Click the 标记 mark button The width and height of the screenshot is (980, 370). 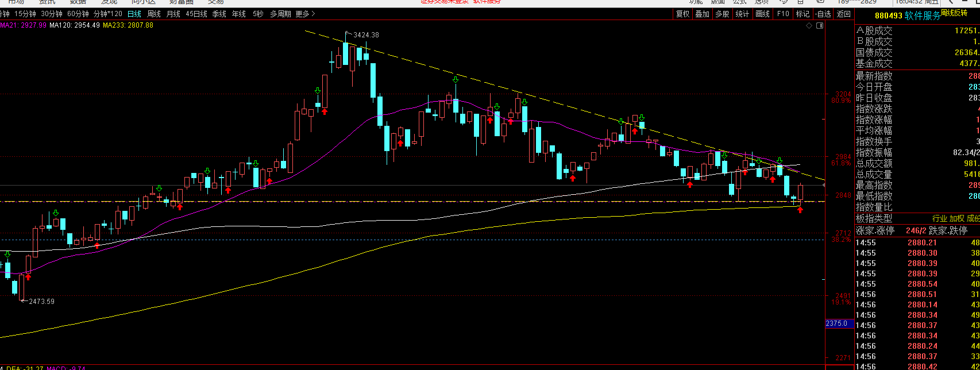802,14
